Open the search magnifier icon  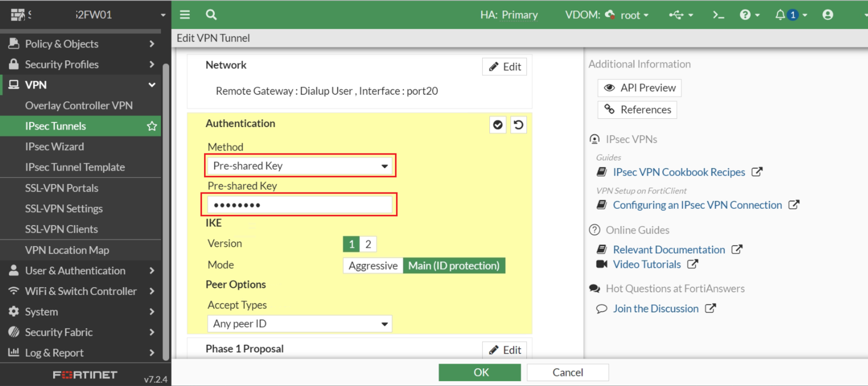click(x=211, y=15)
